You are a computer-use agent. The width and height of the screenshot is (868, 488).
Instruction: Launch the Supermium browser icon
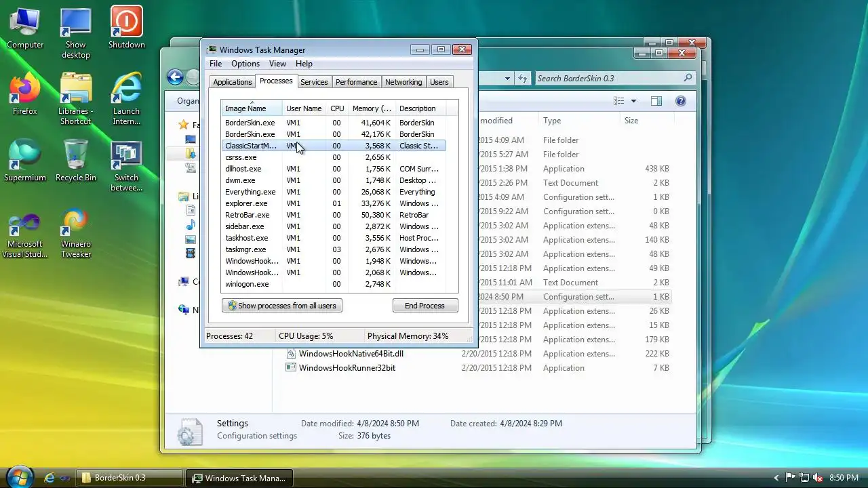point(25,161)
